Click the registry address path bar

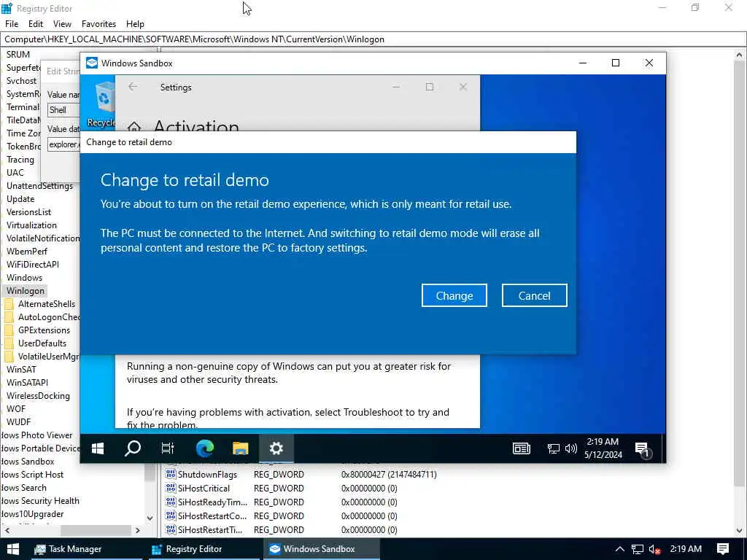(x=373, y=39)
